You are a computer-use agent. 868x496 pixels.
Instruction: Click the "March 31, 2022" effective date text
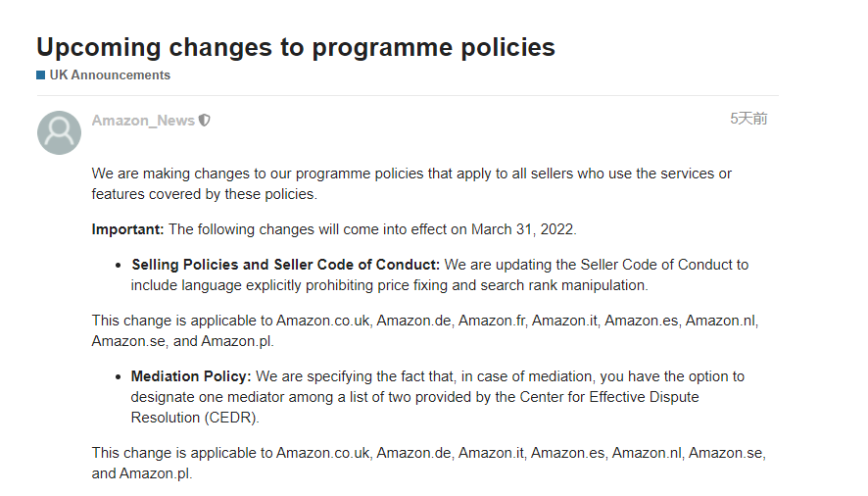pos(522,229)
